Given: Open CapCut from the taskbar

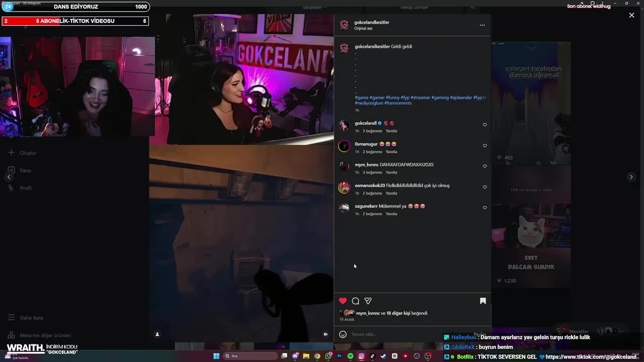Looking at the screenshot, I should 394,356.
